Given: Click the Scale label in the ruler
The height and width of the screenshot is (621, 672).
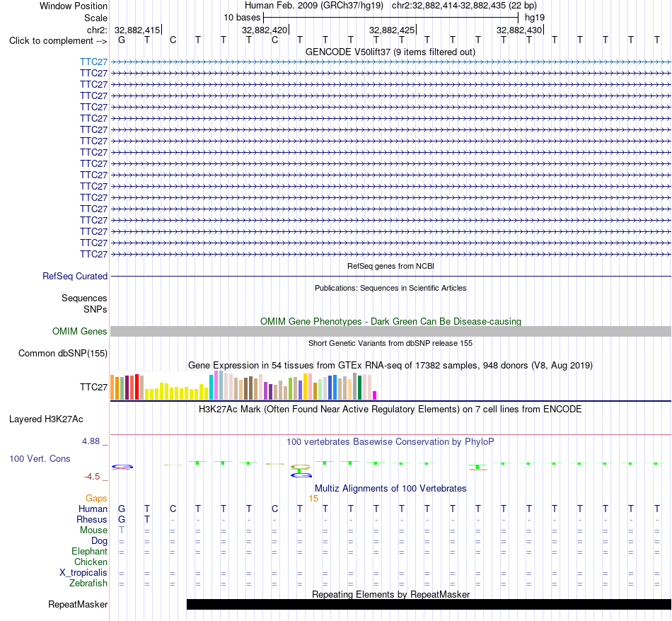Looking at the screenshot, I should [x=95, y=18].
